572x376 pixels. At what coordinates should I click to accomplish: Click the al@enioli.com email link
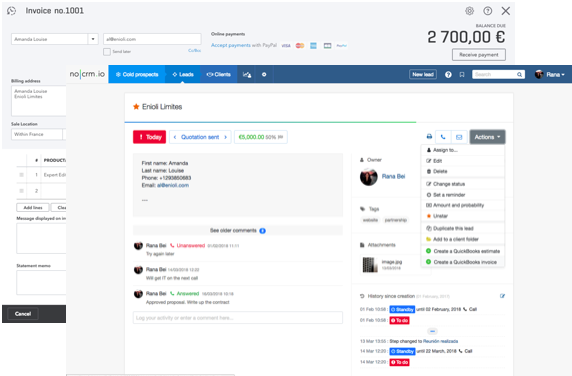(x=173, y=185)
